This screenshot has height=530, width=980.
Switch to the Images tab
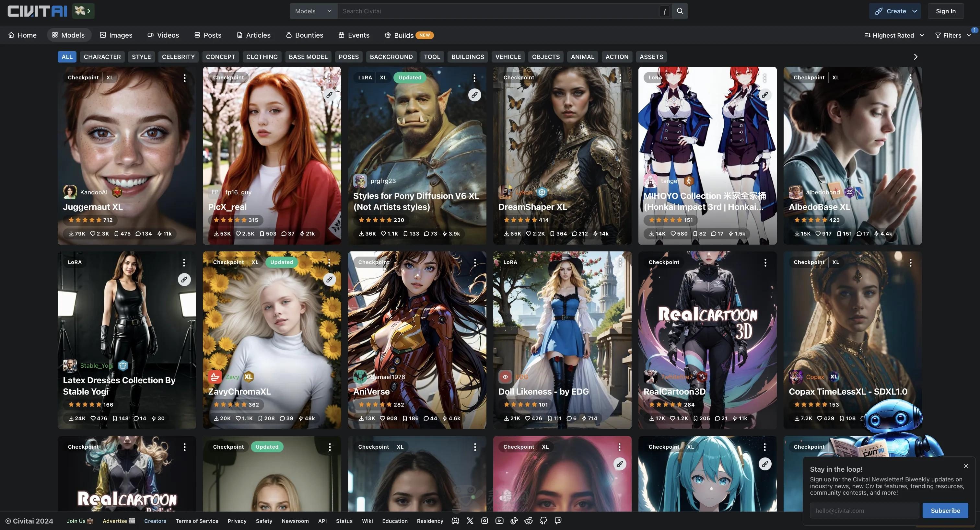coord(116,35)
